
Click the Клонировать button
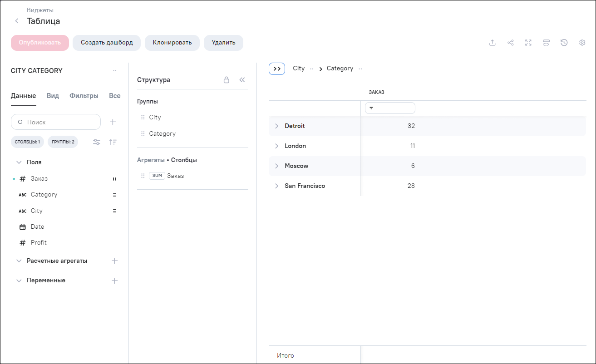pyautogui.click(x=172, y=43)
